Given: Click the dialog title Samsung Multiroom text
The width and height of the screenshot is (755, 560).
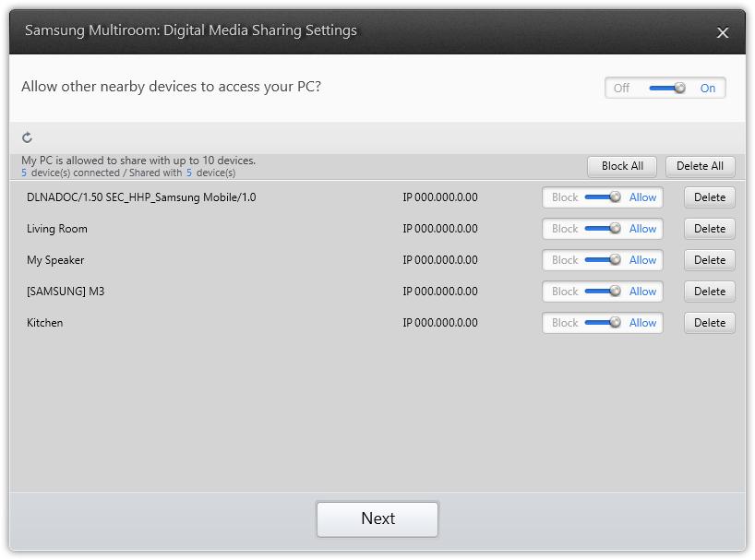Looking at the screenshot, I should click(191, 30).
